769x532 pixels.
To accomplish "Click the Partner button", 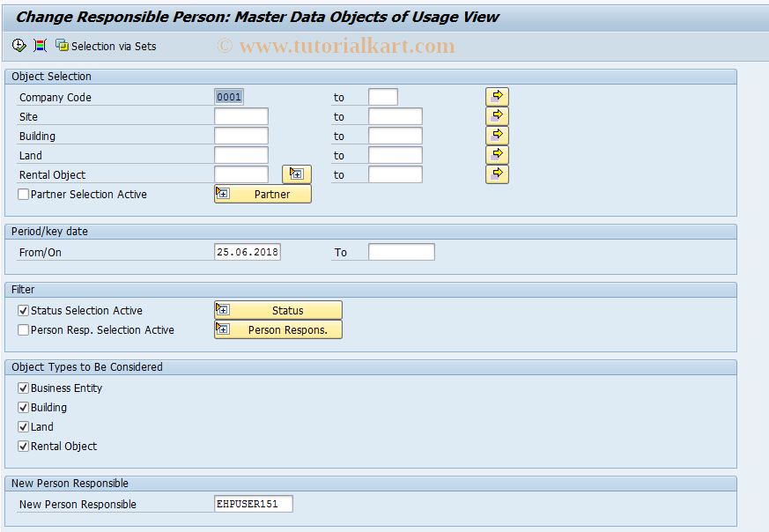I will pos(262,194).
